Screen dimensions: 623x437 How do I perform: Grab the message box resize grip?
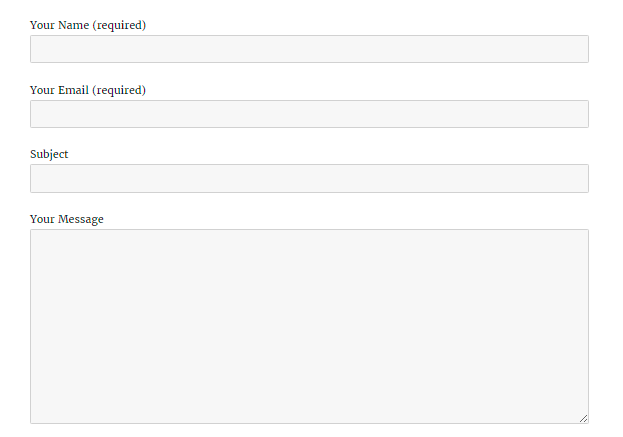[x=583, y=418]
